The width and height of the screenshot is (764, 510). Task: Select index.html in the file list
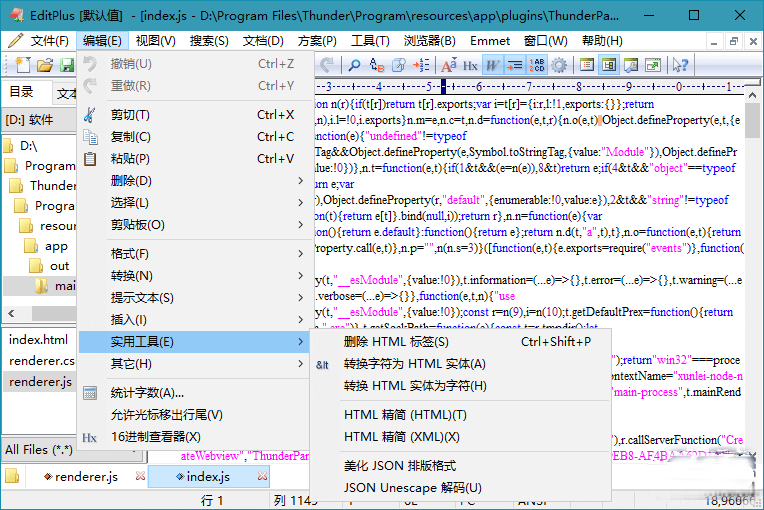(x=38, y=340)
